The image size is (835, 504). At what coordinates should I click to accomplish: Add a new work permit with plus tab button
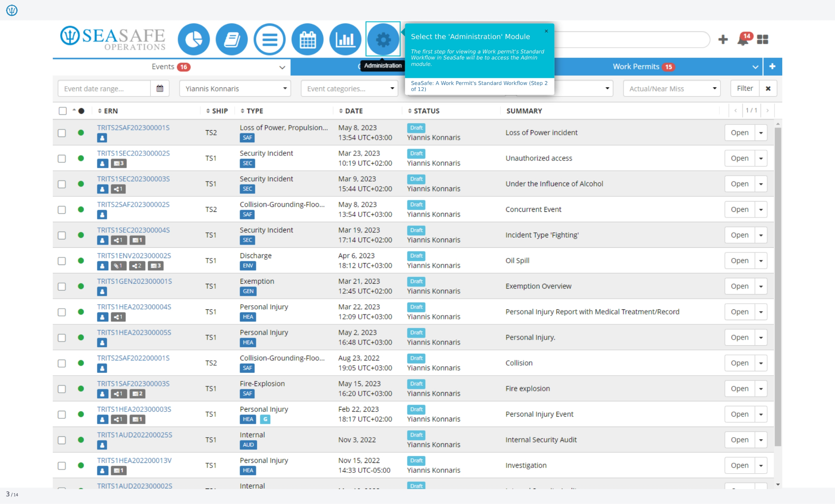click(772, 67)
